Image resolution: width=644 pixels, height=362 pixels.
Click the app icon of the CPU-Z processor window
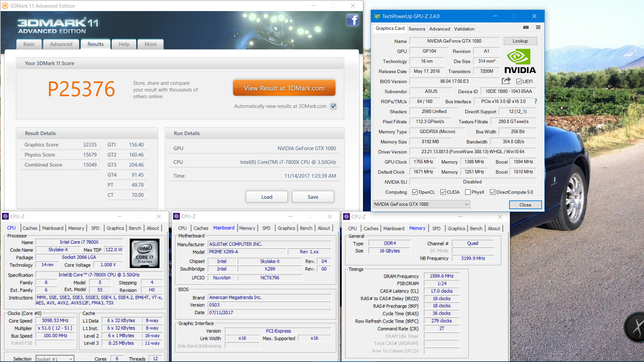5,217
